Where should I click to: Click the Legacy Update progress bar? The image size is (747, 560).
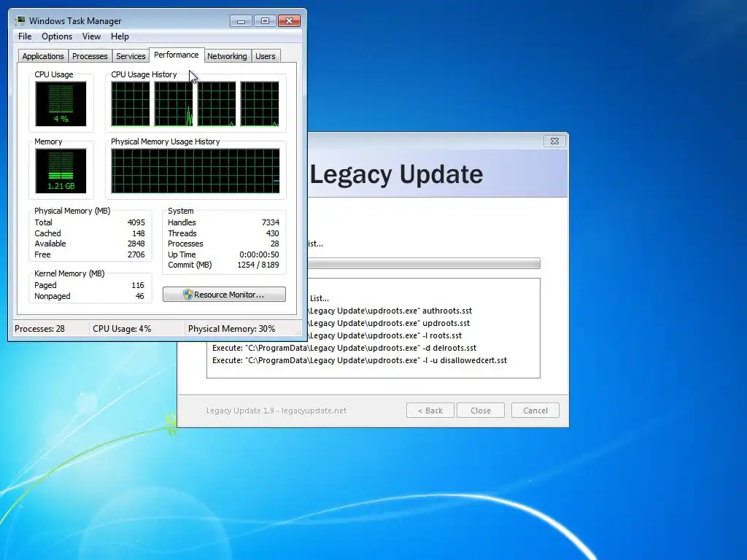[424, 263]
